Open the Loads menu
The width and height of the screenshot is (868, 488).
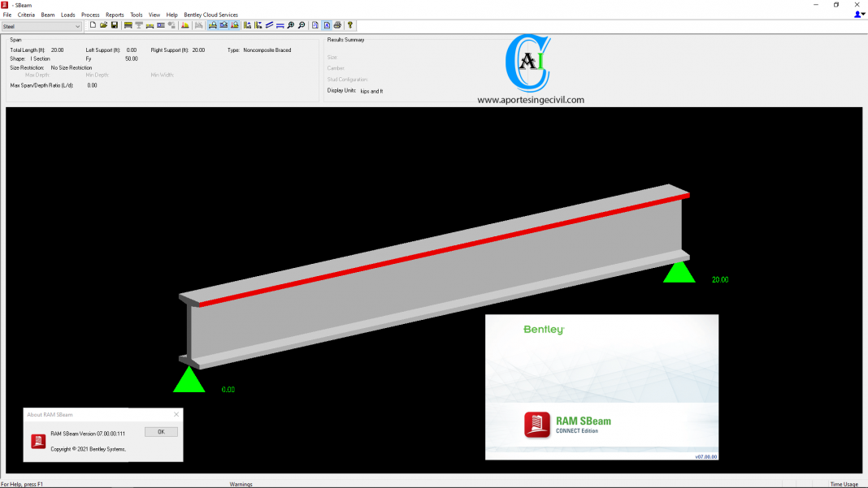click(68, 15)
